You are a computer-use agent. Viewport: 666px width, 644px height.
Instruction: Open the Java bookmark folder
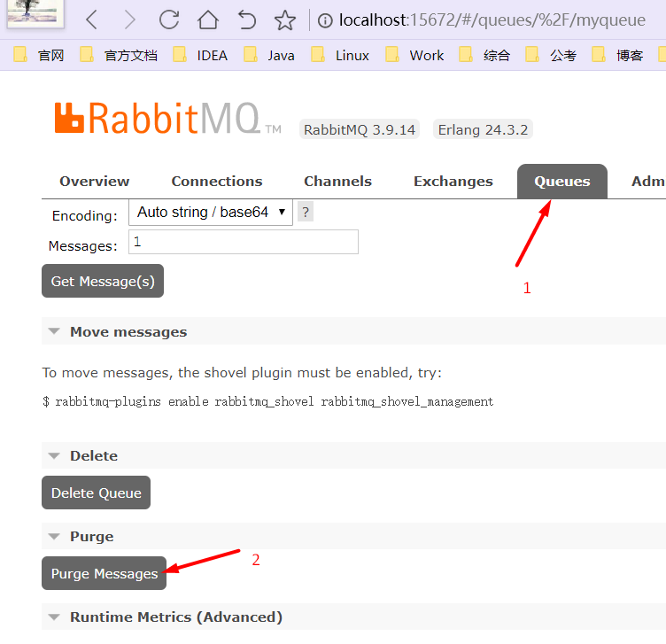click(x=269, y=55)
